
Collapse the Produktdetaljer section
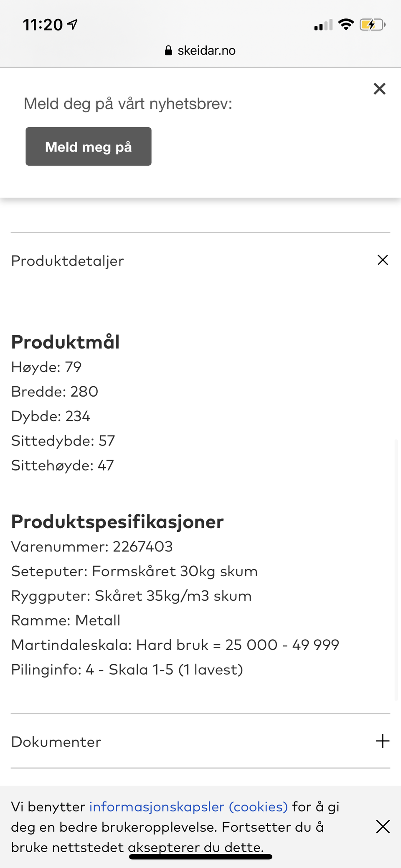(383, 260)
